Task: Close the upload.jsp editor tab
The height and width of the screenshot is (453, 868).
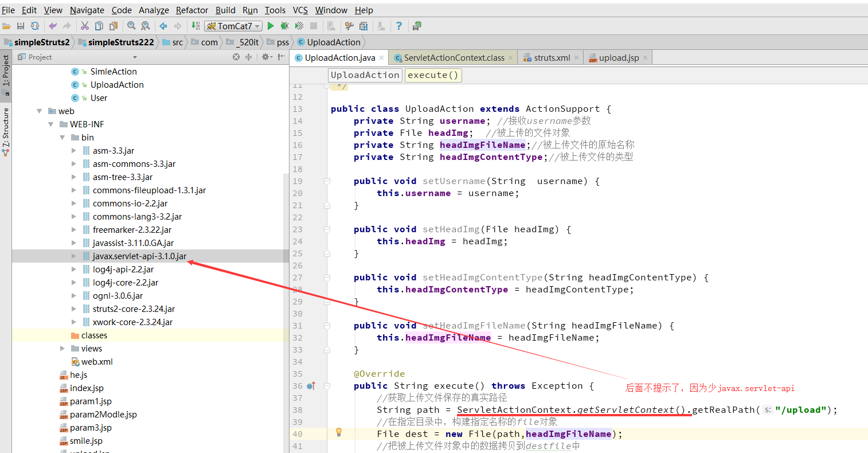Action: (x=645, y=58)
